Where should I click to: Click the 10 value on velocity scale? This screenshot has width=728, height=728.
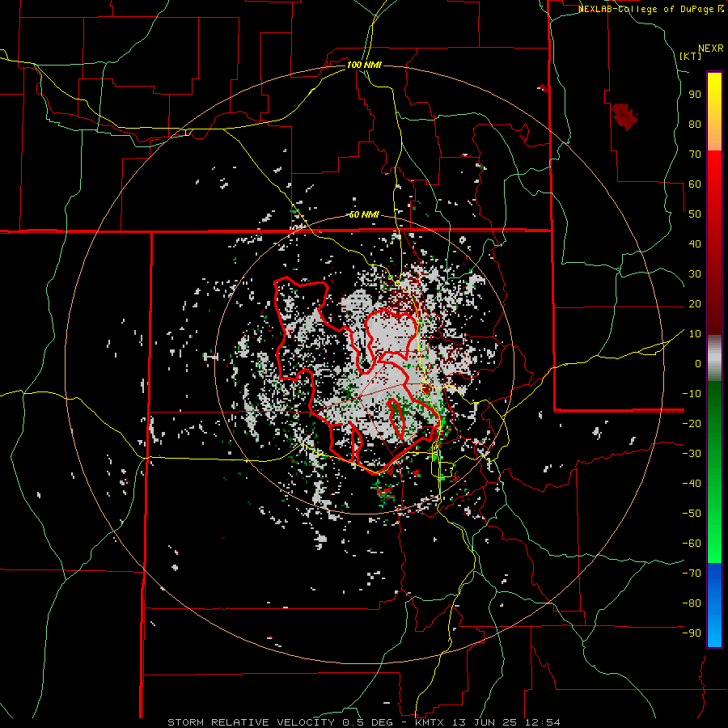point(695,334)
